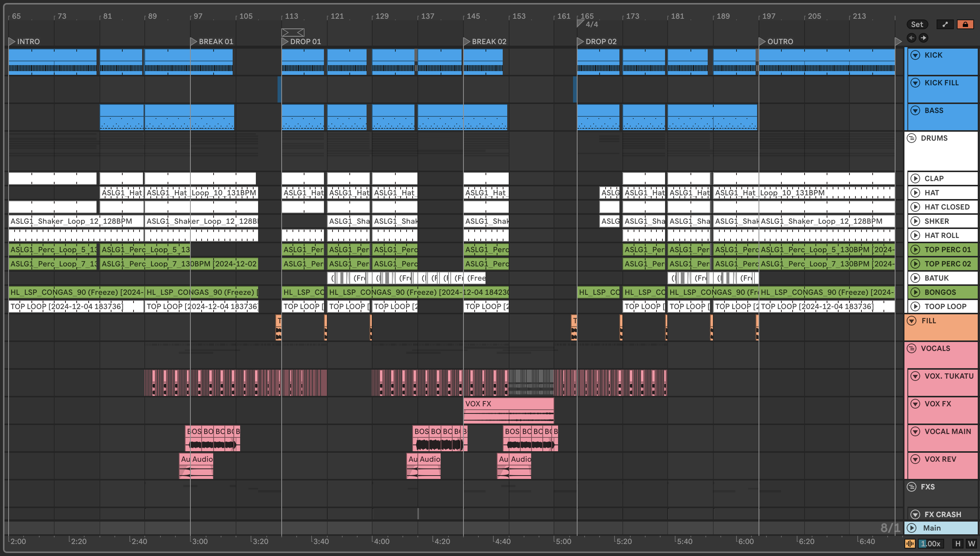The image size is (980, 556).
Task: Select the first BOS vocal clip in BREAK 01
Action: click(193, 439)
